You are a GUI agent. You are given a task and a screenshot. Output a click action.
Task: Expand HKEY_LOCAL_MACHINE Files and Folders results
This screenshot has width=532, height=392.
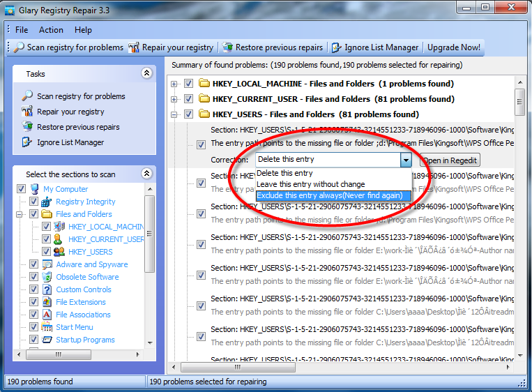click(174, 84)
